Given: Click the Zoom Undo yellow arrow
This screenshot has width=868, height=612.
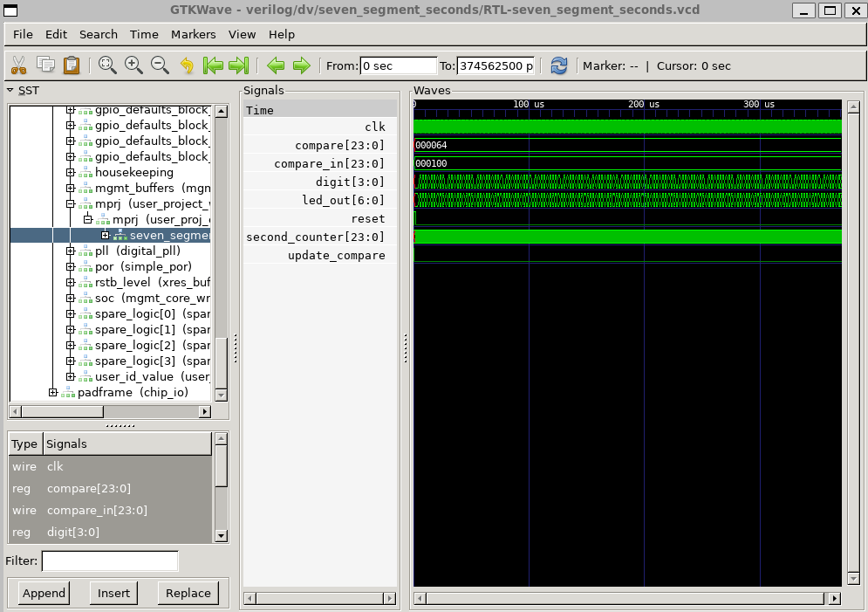Looking at the screenshot, I should click(187, 65).
